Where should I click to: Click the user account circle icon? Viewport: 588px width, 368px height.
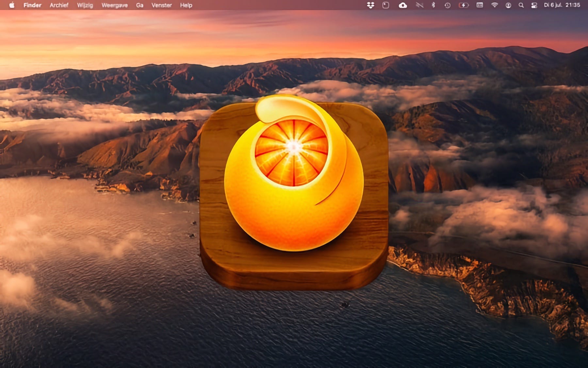(x=508, y=5)
